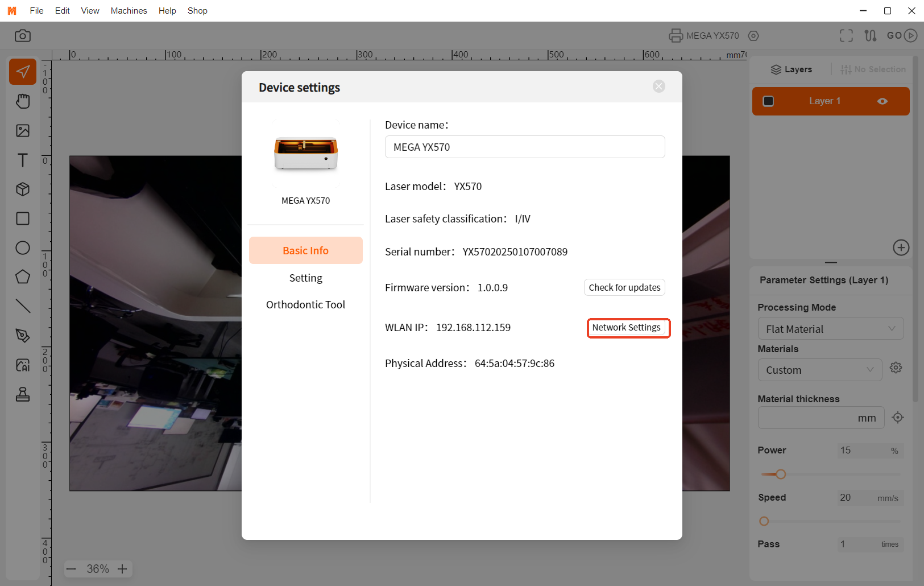Click the Device name input field
Screen dimensions: 924x586
pyautogui.click(x=524, y=147)
